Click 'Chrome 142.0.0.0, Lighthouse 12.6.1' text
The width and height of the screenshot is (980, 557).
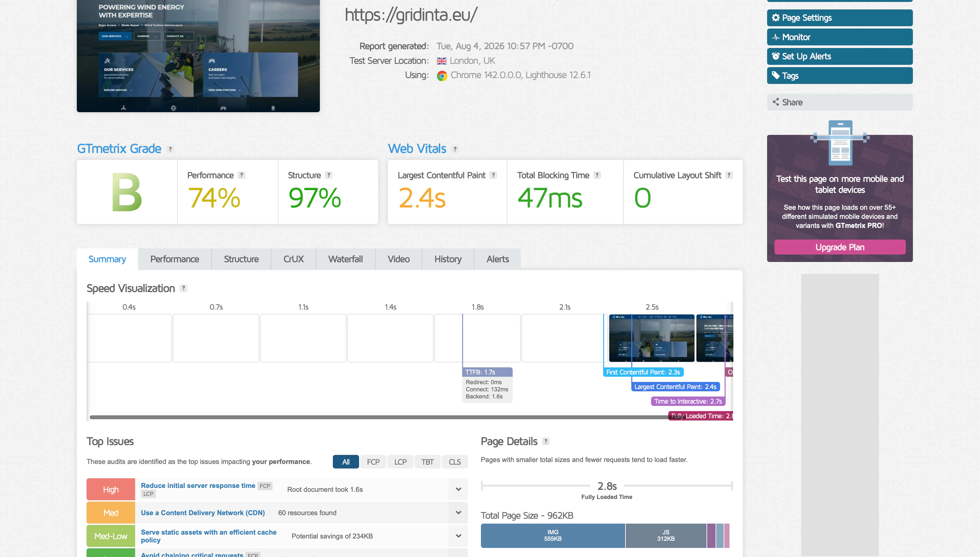click(x=520, y=75)
